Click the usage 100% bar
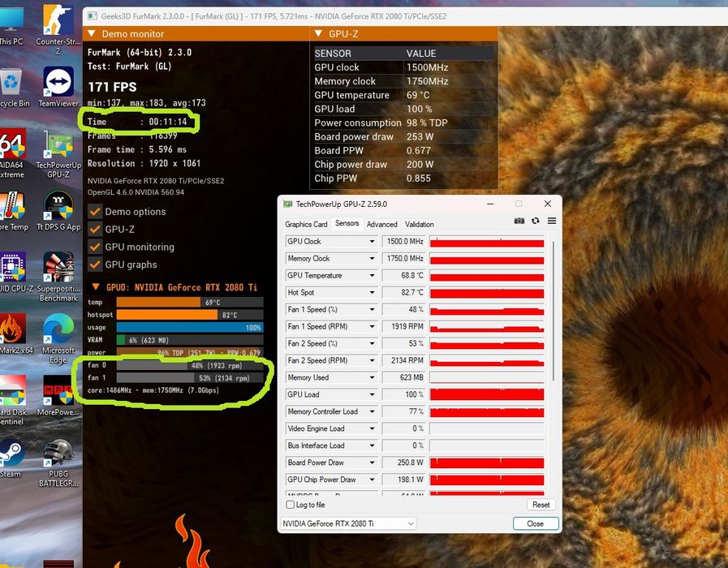 pyautogui.click(x=190, y=327)
